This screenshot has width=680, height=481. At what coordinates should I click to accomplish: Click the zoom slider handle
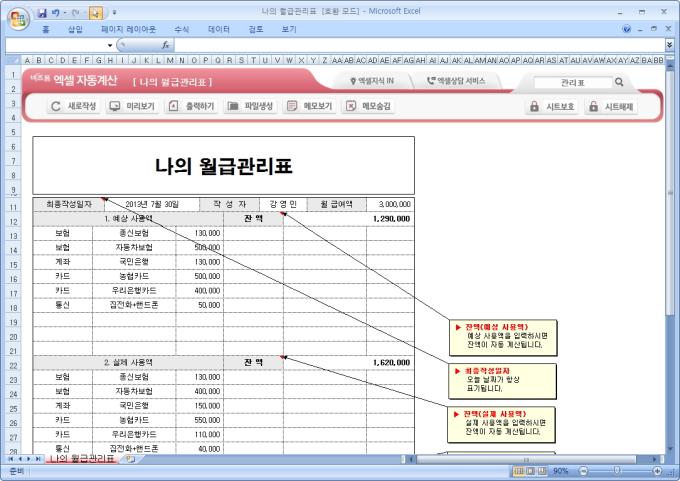tap(617, 471)
